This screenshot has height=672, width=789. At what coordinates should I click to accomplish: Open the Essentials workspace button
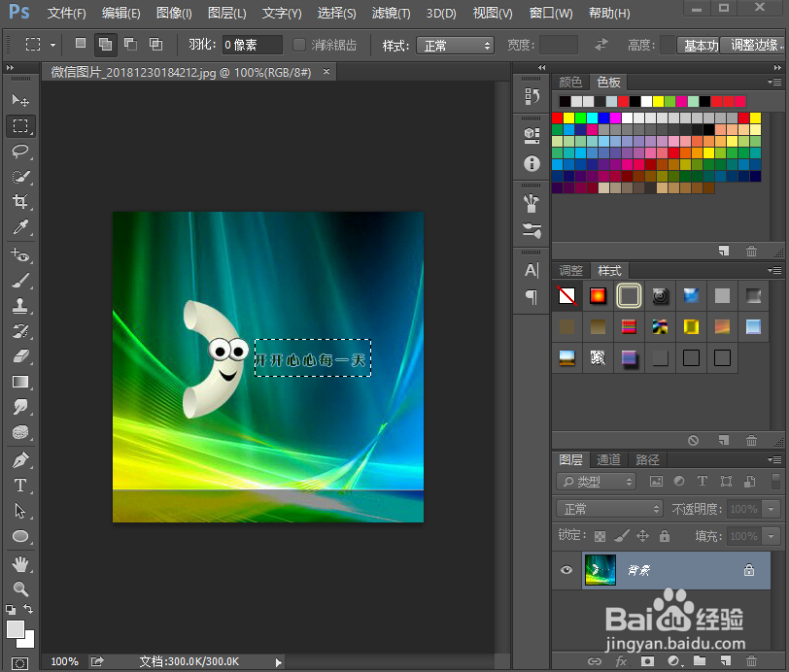tap(698, 46)
